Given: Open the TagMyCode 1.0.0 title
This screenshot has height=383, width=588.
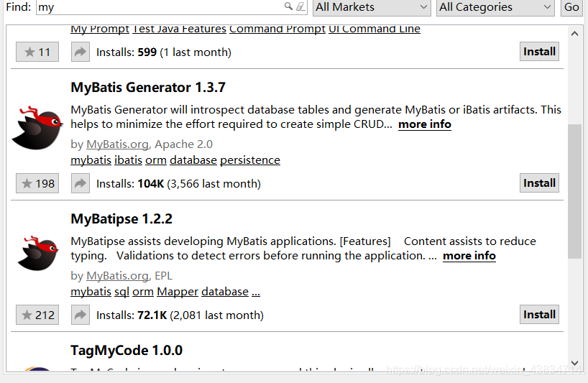Looking at the screenshot, I should 127,351.
